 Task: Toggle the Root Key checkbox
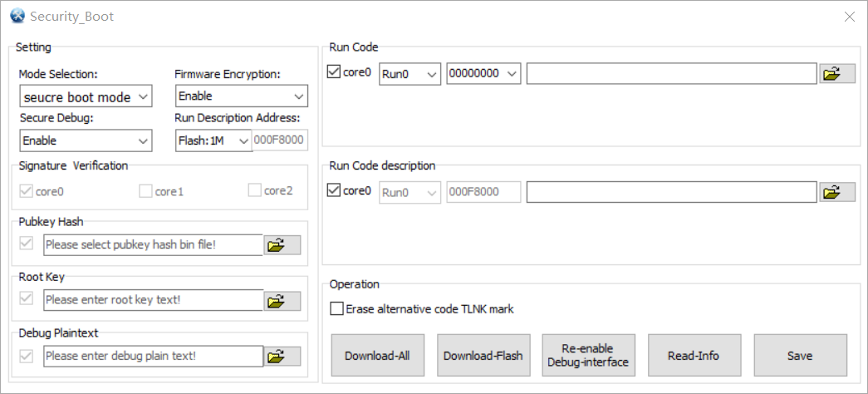pos(26,298)
